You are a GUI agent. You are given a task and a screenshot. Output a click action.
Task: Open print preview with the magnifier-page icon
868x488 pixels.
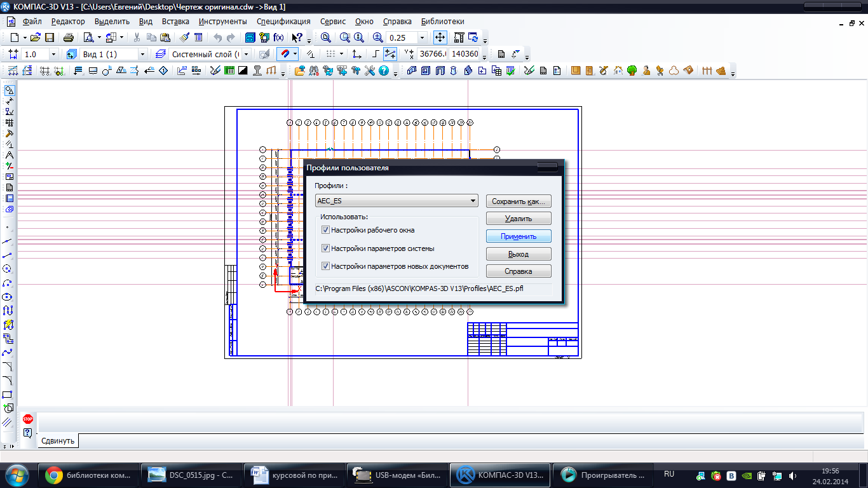(88, 37)
